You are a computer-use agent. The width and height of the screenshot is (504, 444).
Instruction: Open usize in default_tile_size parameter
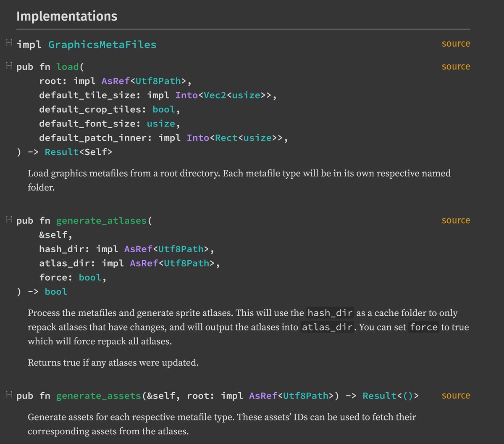click(x=246, y=95)
